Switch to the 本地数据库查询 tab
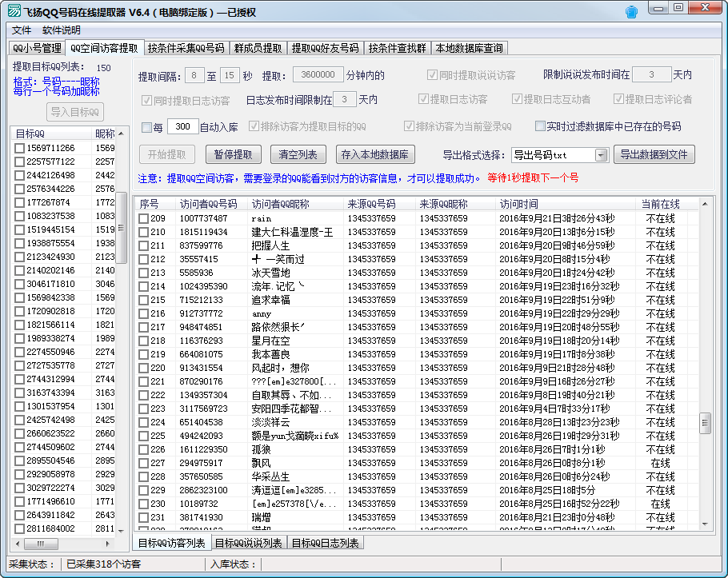This screenshot has height=578, width=728. click(469, 48)
